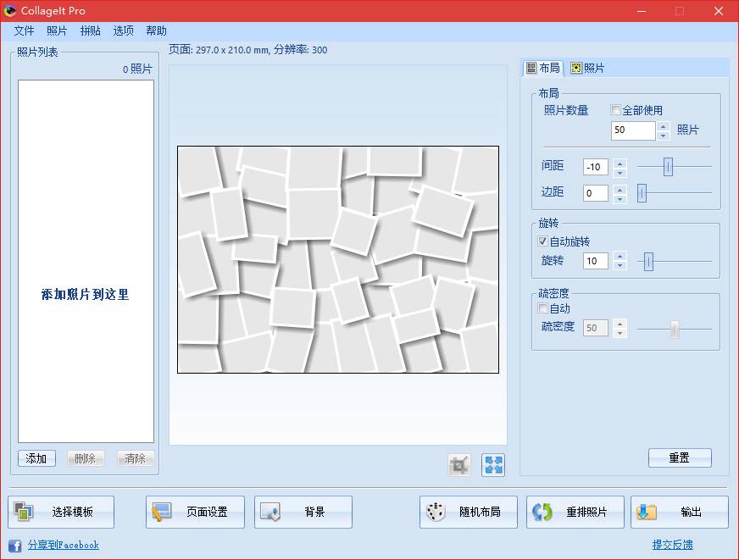
Task: Close the CollageIt Pro window
Action: coord(719,11)
